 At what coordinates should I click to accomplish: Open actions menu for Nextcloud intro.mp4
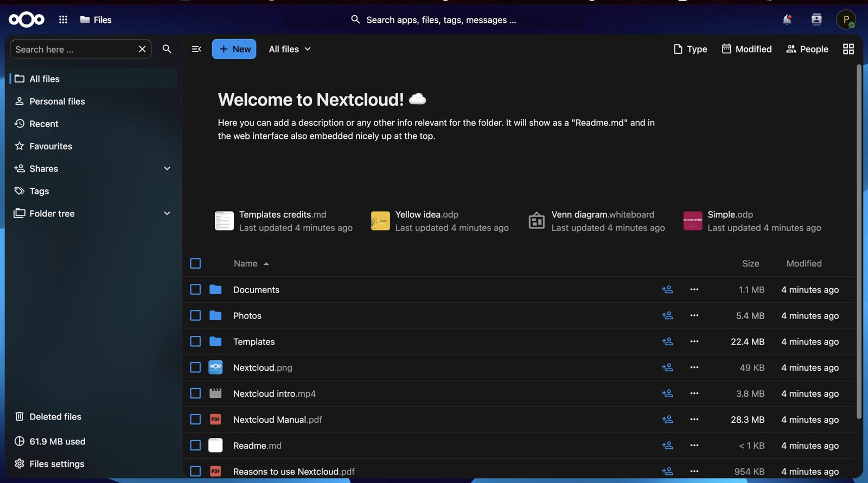coord(694,393)
